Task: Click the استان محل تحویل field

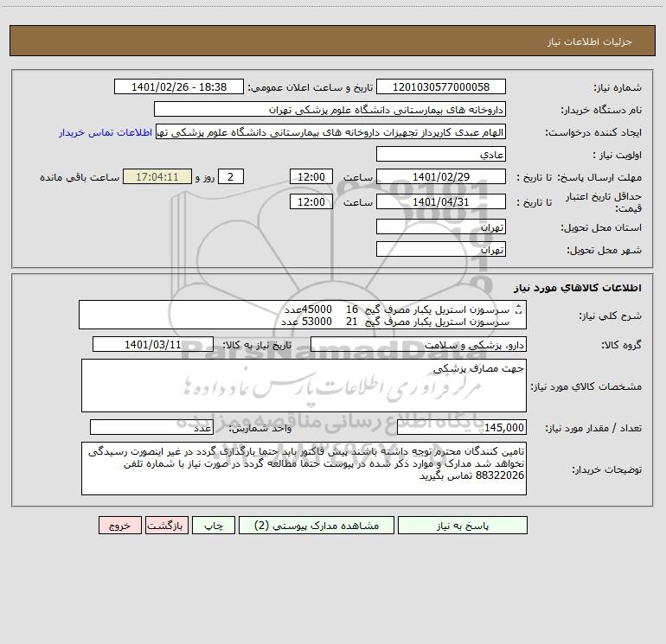Action: [441, 227]
